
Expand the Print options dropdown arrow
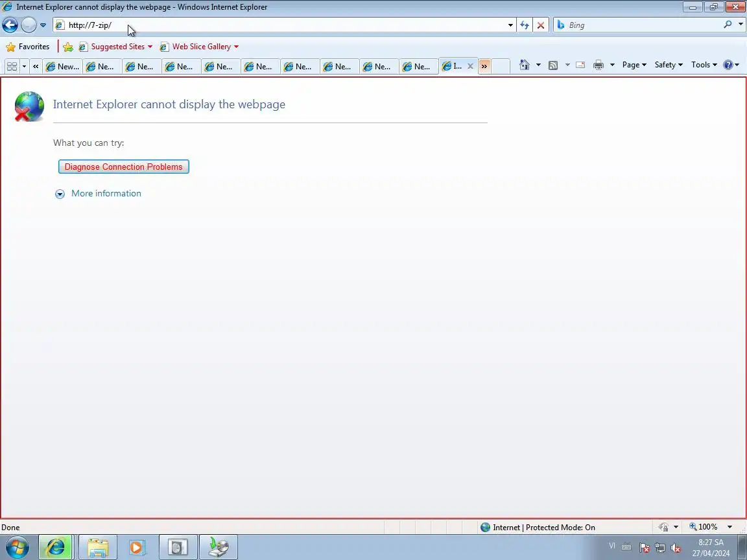pyautogui.click(x=612, y=65)
